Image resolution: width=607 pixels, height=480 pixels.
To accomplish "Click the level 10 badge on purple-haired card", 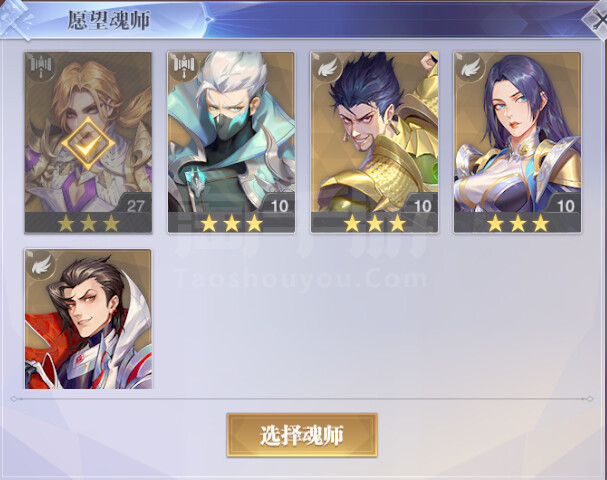I will click(566, 205).
